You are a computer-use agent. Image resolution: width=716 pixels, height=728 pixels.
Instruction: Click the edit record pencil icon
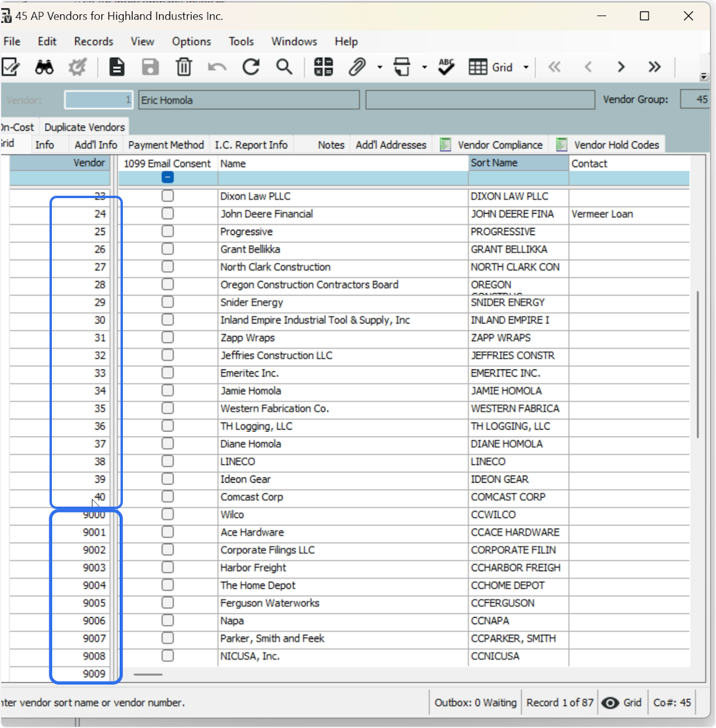(11, 67)
